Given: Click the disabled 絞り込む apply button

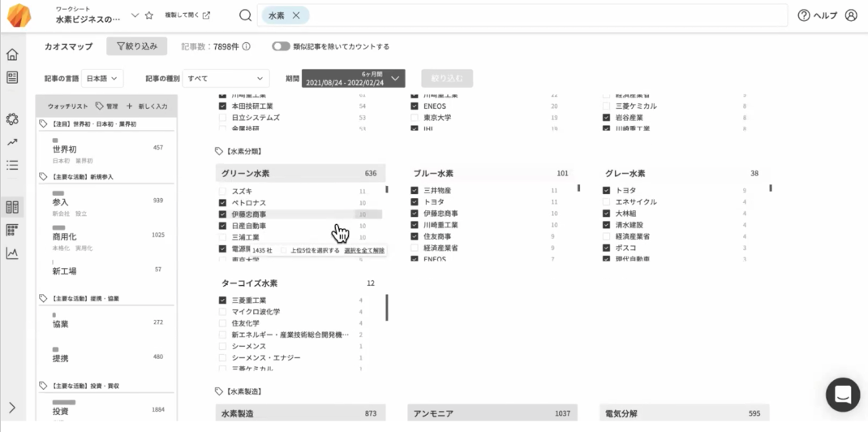Looking at the screenshot, I should (x=447, y=78).
